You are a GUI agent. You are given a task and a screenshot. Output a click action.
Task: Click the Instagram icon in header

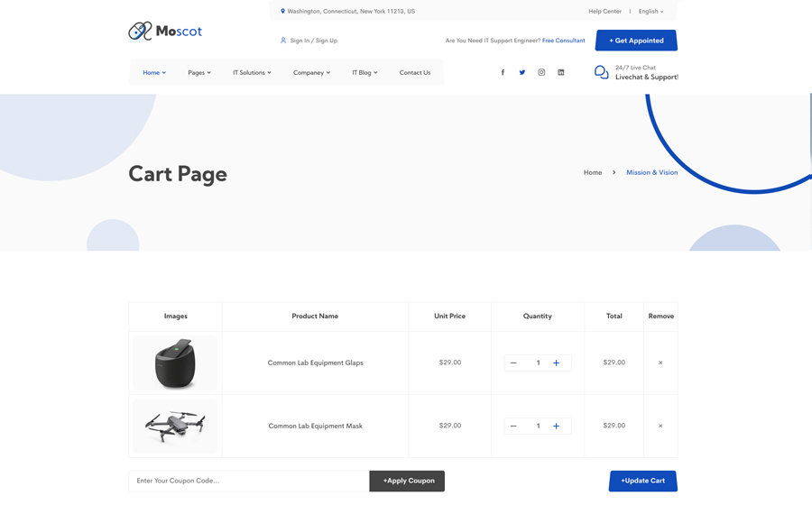point(541,72)
